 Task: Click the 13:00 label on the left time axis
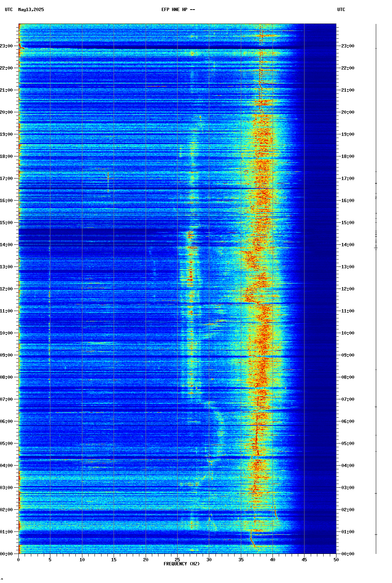[6, 267]
